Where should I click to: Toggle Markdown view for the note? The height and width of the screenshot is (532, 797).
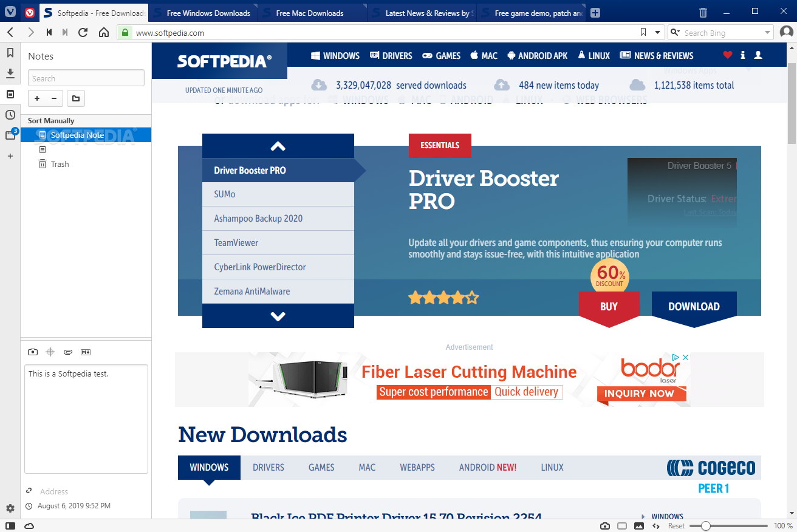86,352
